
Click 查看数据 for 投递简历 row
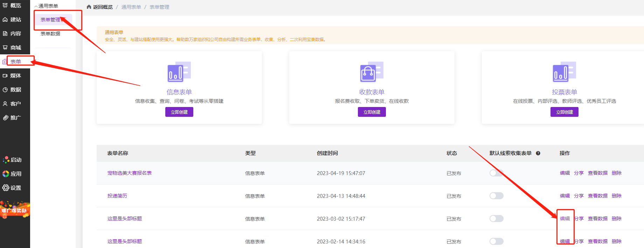(x=597, y=196)
